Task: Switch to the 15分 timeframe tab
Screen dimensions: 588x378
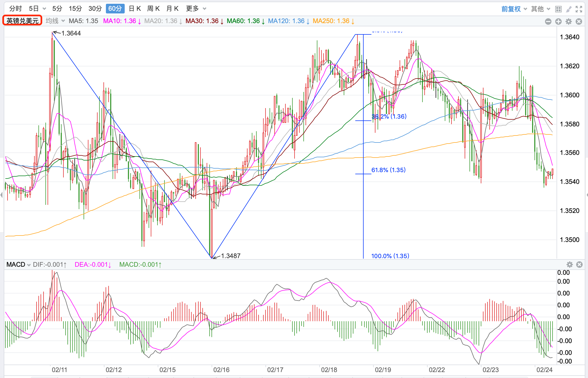Action: (75, 9)
